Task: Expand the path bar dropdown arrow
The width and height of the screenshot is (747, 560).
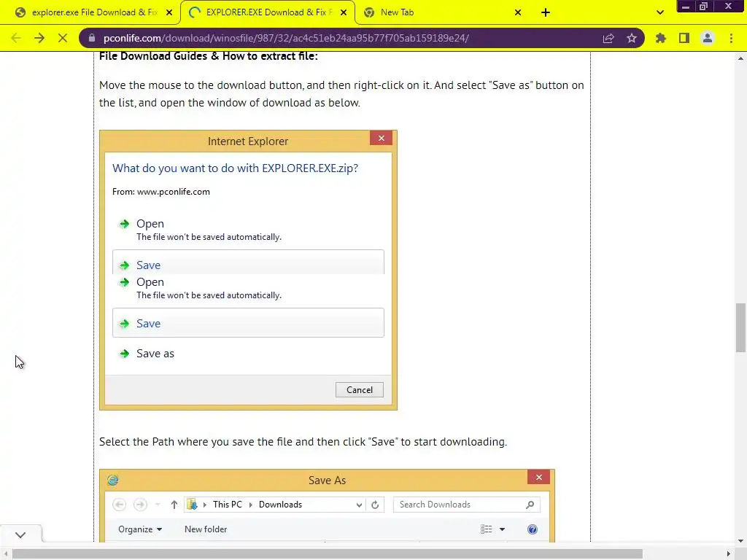Action: (x=359, y=505)
